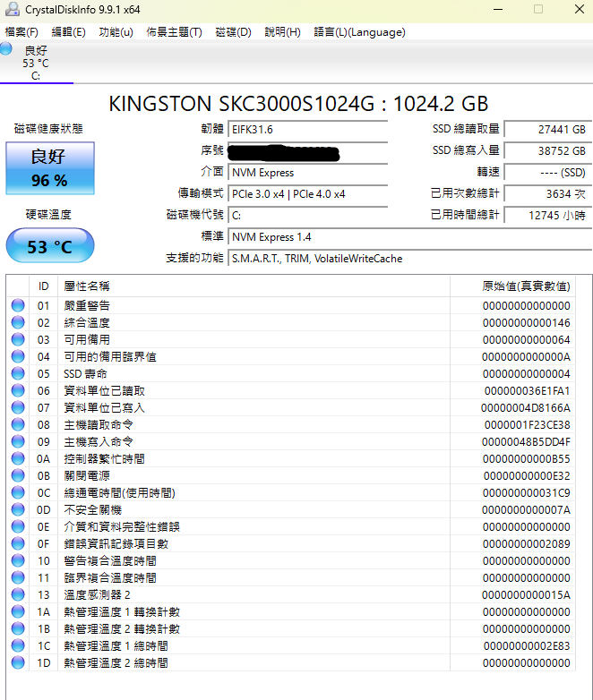Click the firmware field showing EIFK31.6
This screenshot has height=700, width=593.
point(308,130)
